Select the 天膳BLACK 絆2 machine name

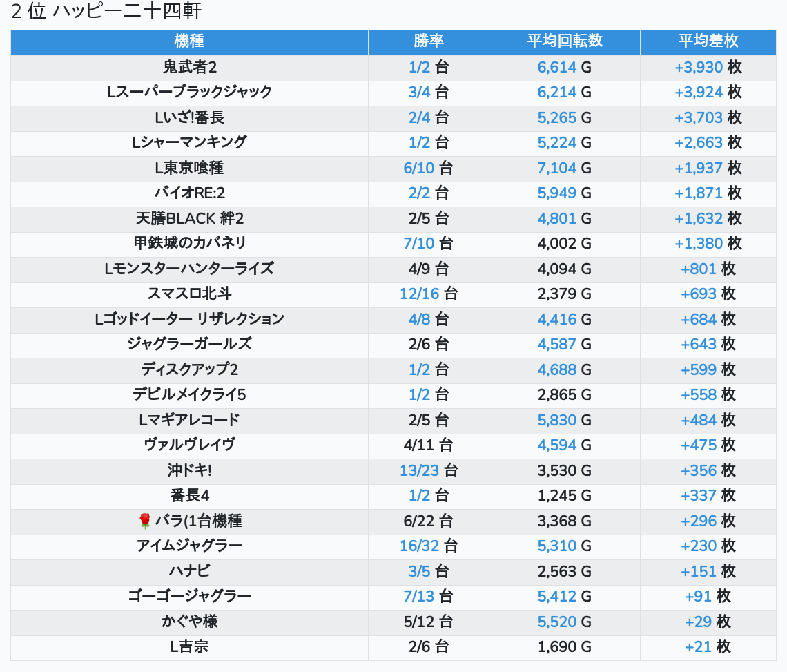(x=189, y=218)
